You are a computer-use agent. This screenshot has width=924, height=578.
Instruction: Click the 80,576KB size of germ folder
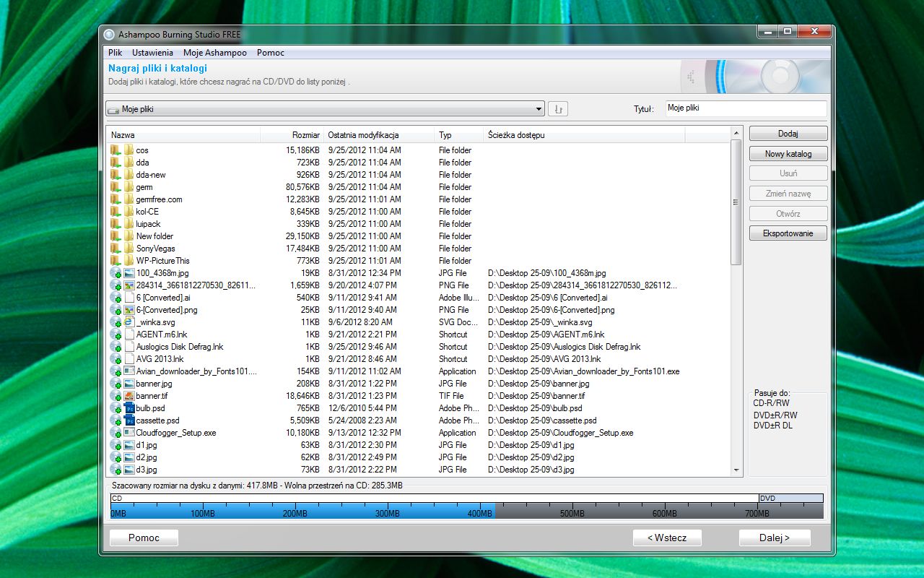[302, 187]
